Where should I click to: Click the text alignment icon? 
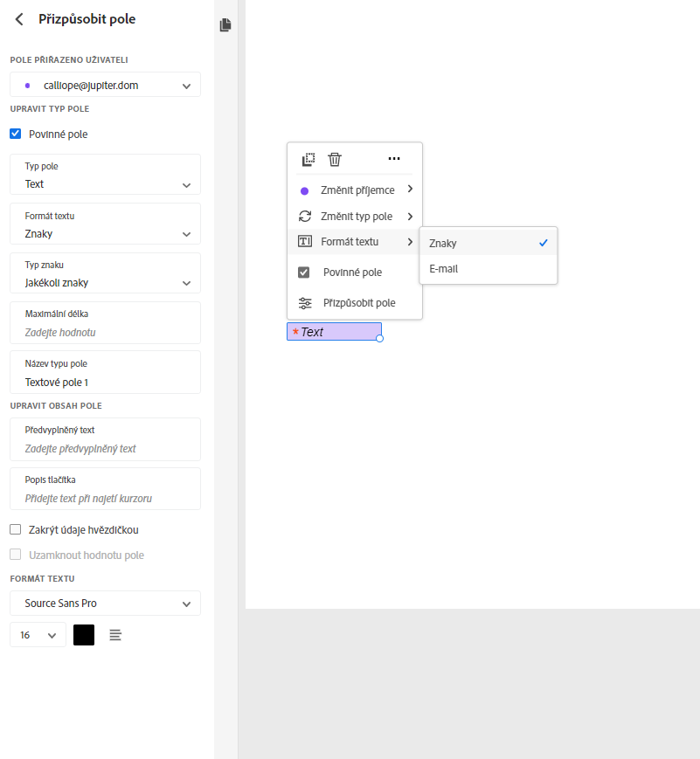(x=115, y=635)
